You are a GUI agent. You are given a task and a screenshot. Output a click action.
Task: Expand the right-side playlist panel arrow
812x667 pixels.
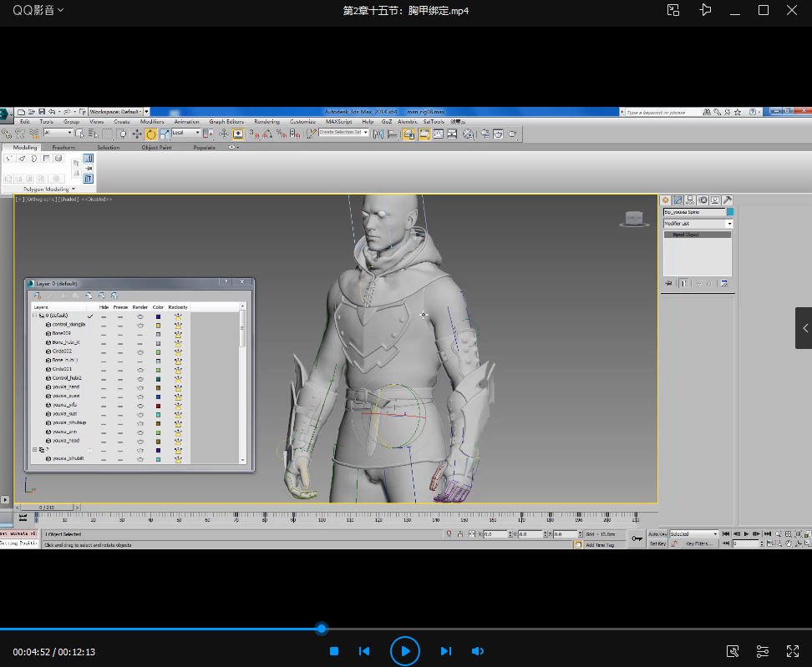coord(804,328)
